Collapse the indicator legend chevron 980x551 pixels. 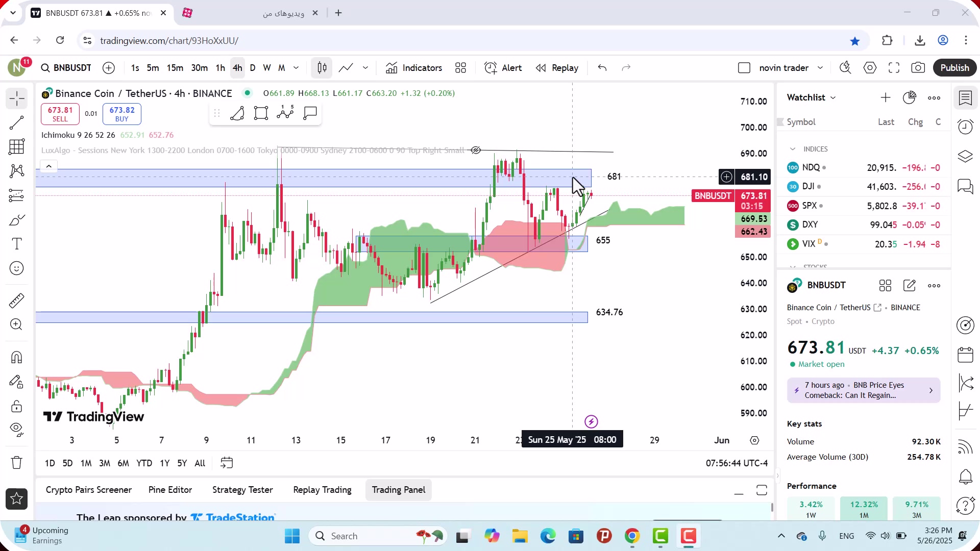(49, 166)
